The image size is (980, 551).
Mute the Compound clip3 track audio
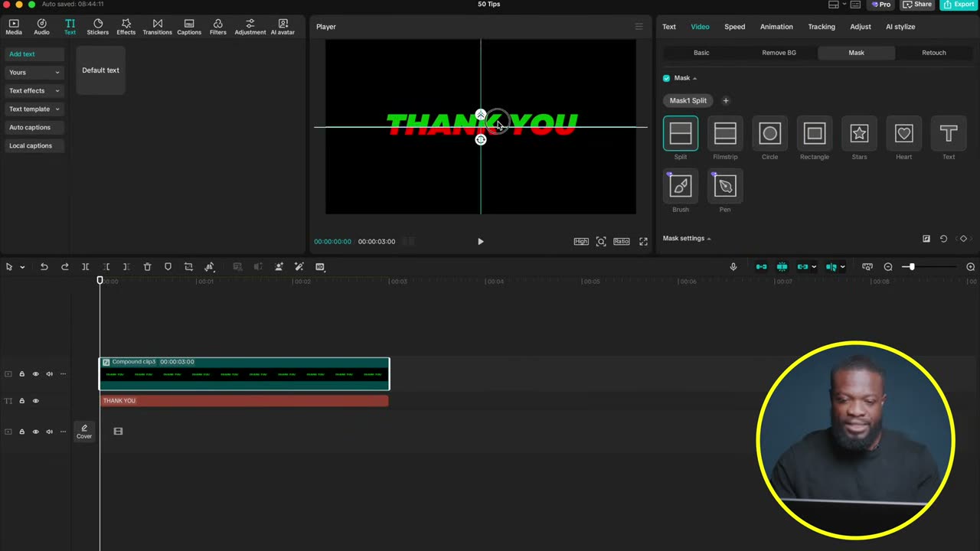pyautogui.click(x=49, y=374)
